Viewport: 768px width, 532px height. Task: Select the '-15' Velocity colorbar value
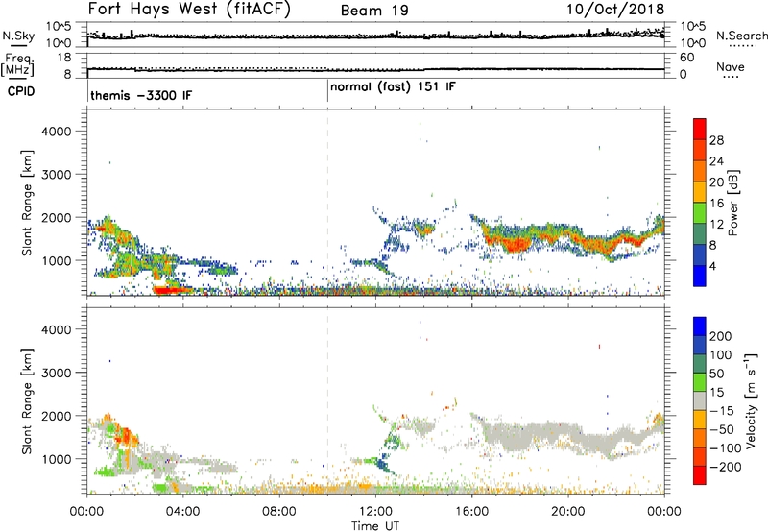click(x=722, y=411)
